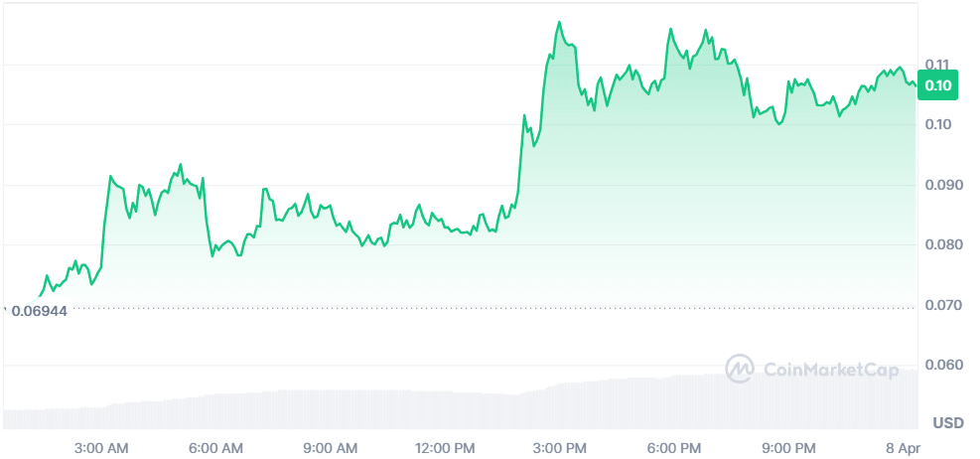Click the green current price badge

point(938,85)
